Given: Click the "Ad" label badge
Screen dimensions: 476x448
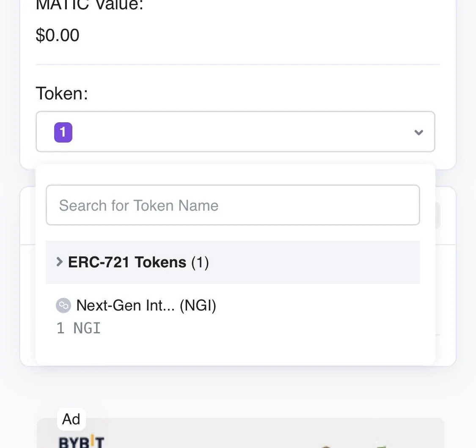Looking at the screenshot, I should click(x=71, y=419).
